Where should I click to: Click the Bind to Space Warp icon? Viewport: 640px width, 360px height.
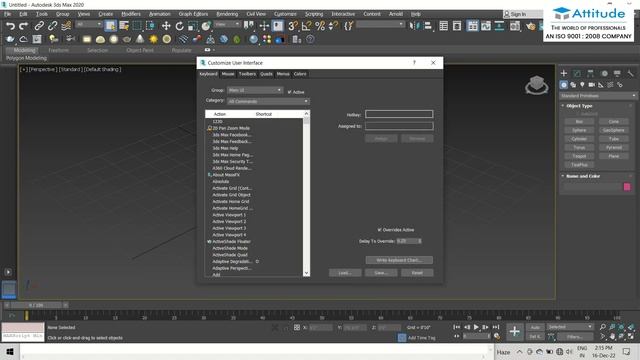66,26
